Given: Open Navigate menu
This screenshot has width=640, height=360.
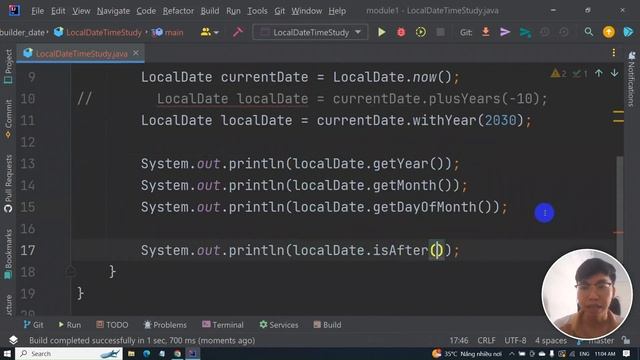Looking at the screenshot, I should [113, 11].
